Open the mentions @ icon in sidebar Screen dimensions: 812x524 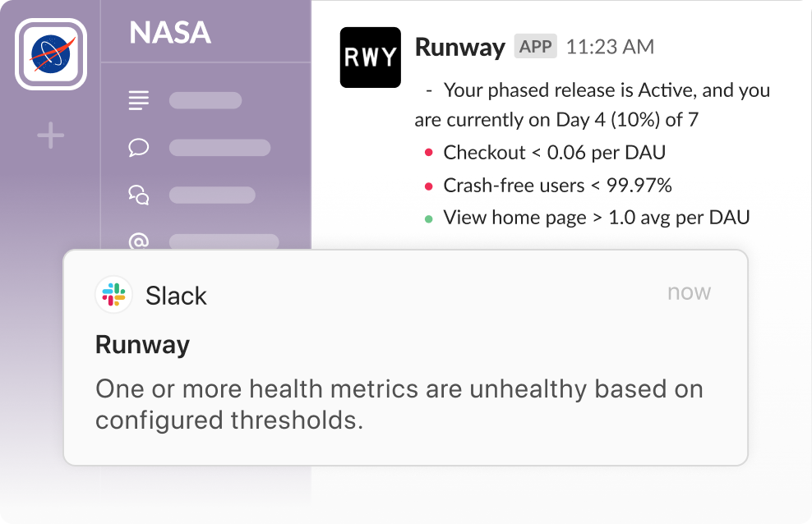139,241
